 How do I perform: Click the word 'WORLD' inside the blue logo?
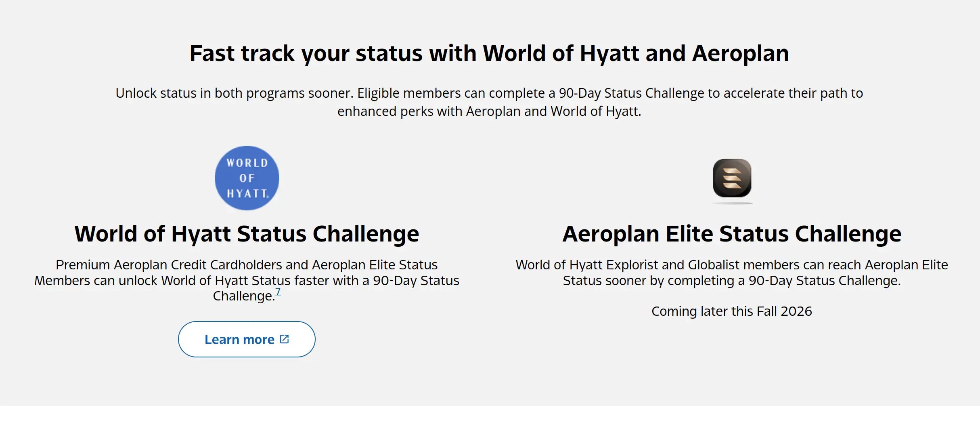click(x=247, y=163)
